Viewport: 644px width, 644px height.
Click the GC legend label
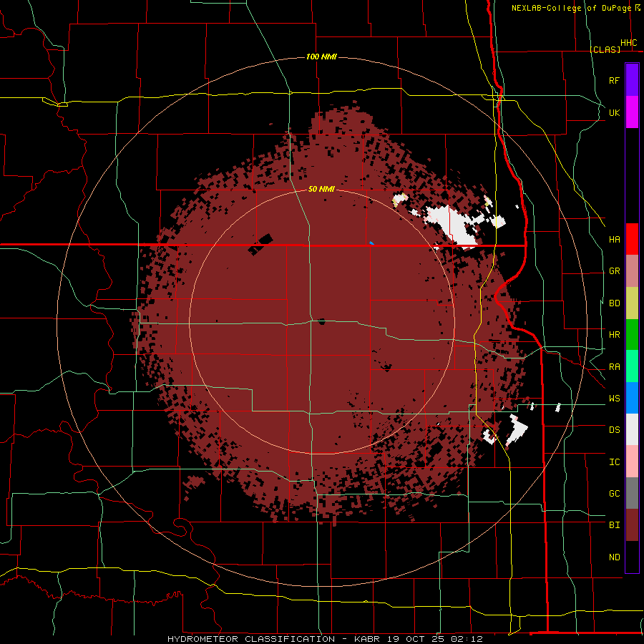point(615,494)
